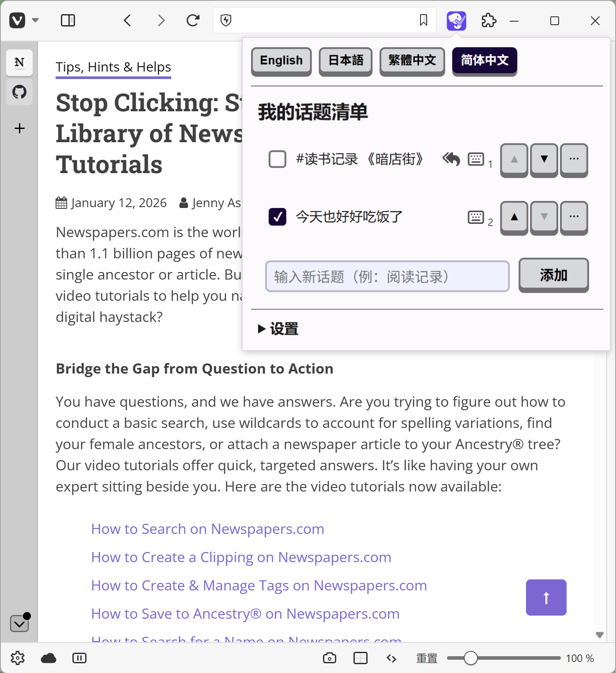Open more options for 今天也好好吃饭了
Viewport: 616px width, 673px height.
pos(574,217)
